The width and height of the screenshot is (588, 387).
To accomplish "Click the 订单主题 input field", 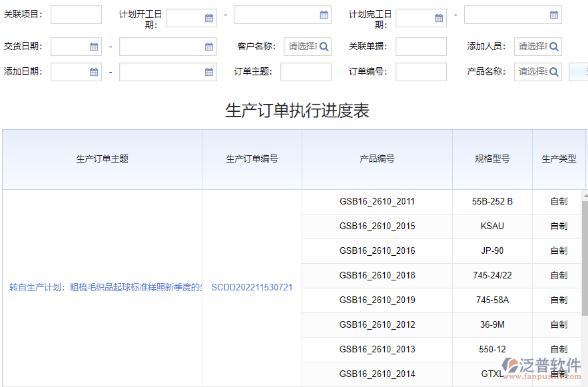I will pos(308,72).
